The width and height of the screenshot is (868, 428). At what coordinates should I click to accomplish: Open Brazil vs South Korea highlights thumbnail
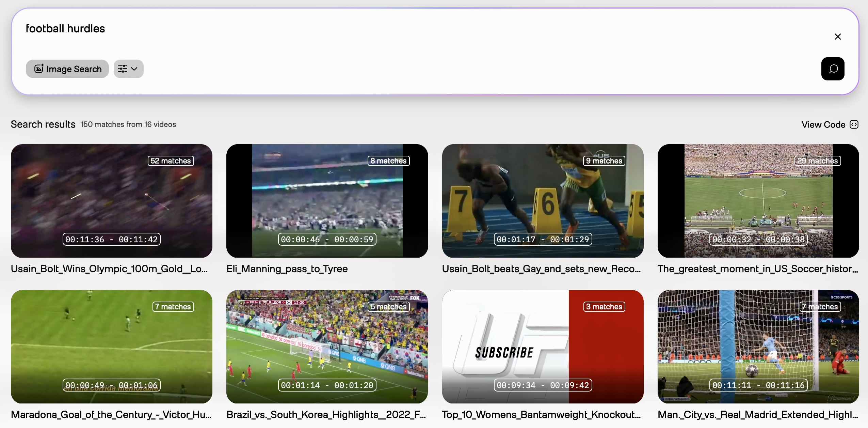pos(327,347)
